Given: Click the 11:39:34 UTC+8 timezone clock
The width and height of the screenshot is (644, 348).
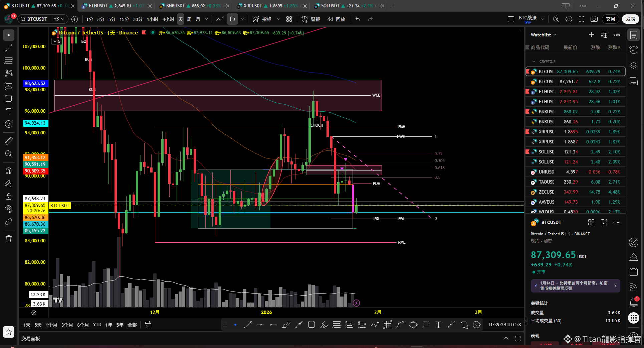Looking at the screenshot, I should click(x=504, y=325).
